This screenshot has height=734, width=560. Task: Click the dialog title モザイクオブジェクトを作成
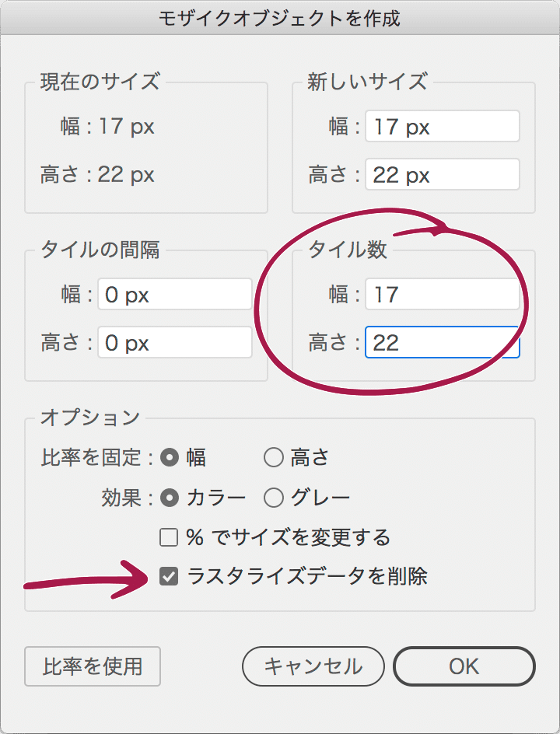[279, 19]
